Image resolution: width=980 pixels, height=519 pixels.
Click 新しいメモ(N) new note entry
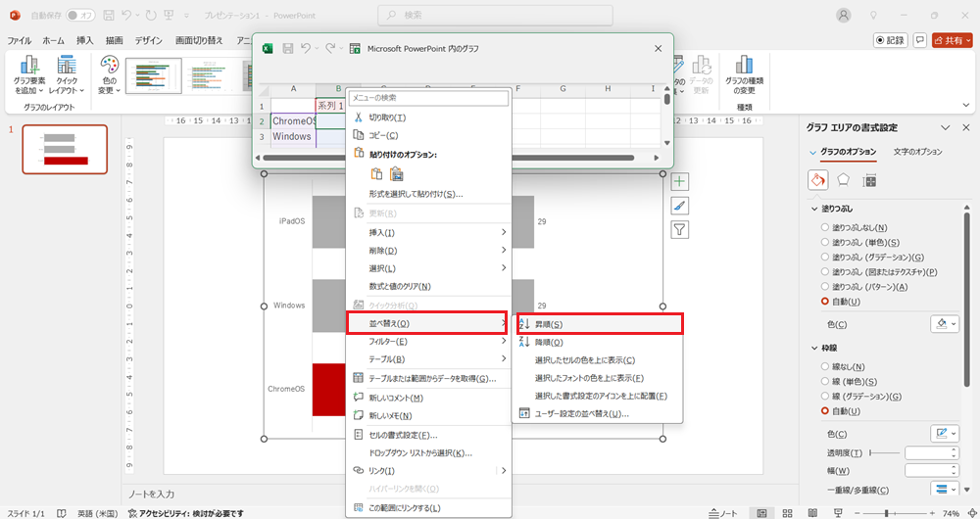429,416
